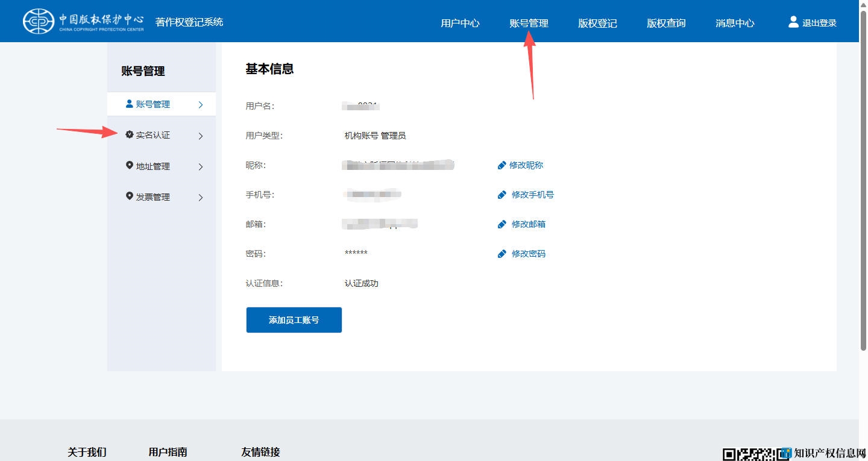The image size is (868, 461).
Task: Open the 用户中心 top menu
Action: (x=460, y=24)
